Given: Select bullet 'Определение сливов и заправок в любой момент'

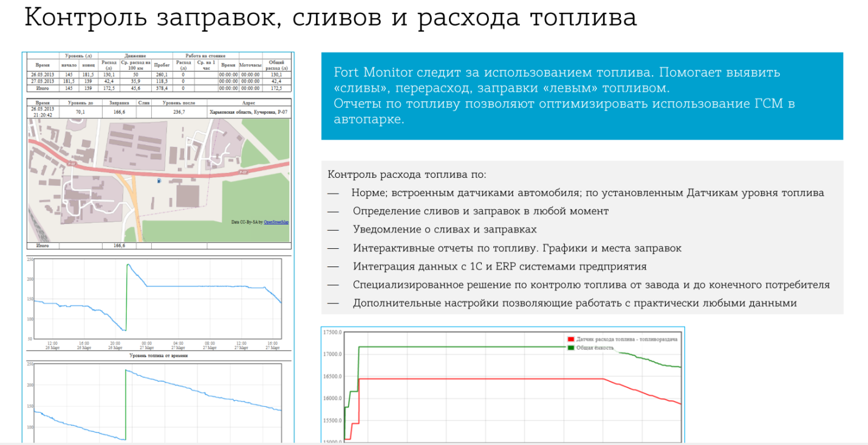Looking at the screenshot, I should [x=480, y=211].
